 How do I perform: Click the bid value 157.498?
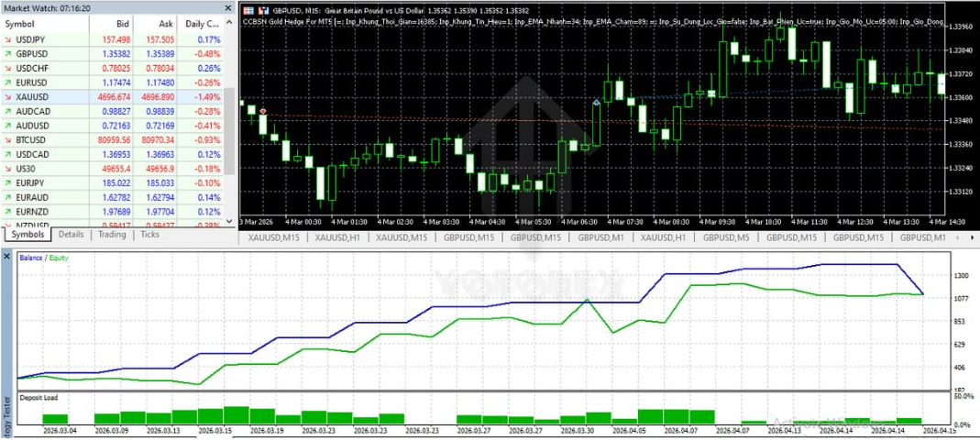pyautogui.click(x=116, y=39)
